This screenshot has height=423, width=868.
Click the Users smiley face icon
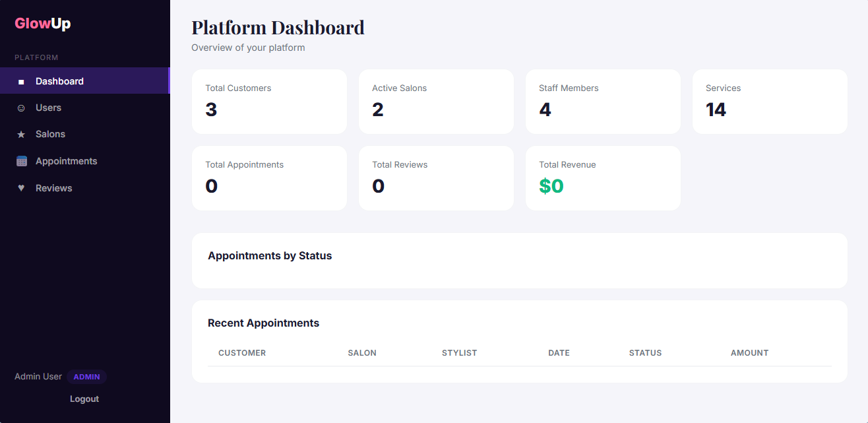click(21, 108)
